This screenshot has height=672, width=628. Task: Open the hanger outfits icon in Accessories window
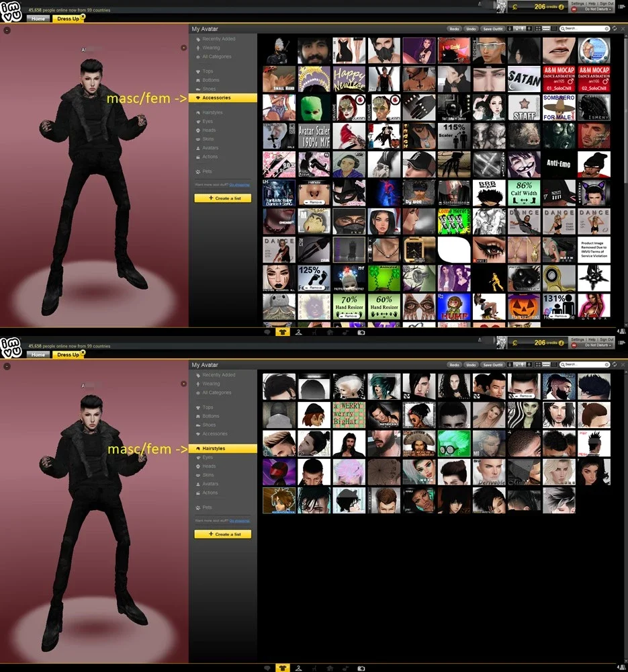[299, 332]
